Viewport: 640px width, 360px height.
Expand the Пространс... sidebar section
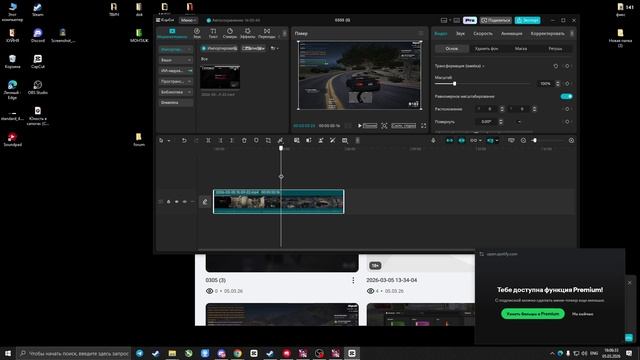176,81
